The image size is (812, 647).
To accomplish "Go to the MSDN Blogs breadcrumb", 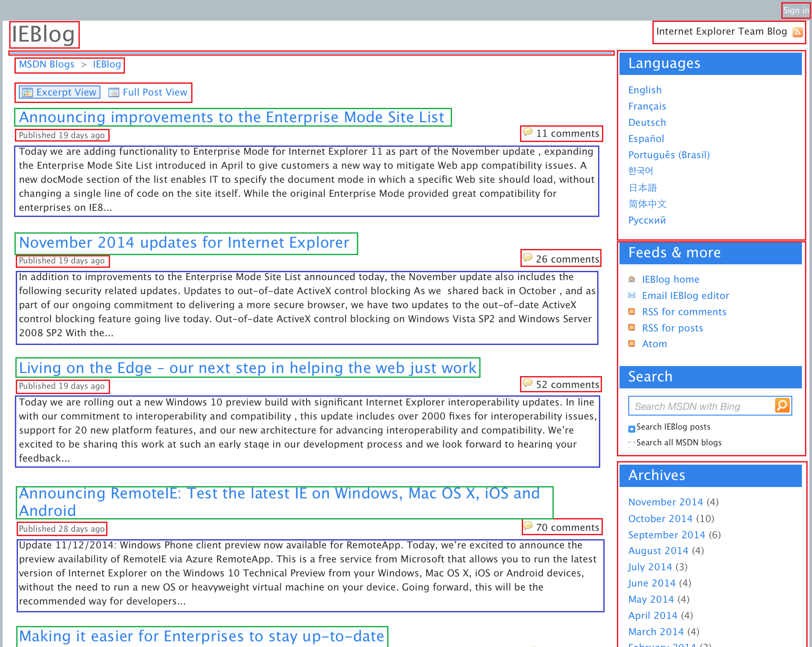I will pyautogui.click(x=47, y=64).
